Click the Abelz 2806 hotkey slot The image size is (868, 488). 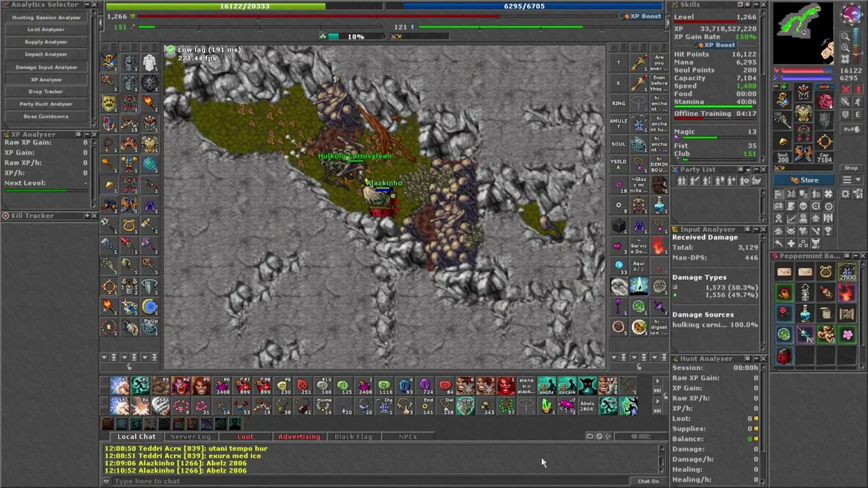[x=587, y=406]
